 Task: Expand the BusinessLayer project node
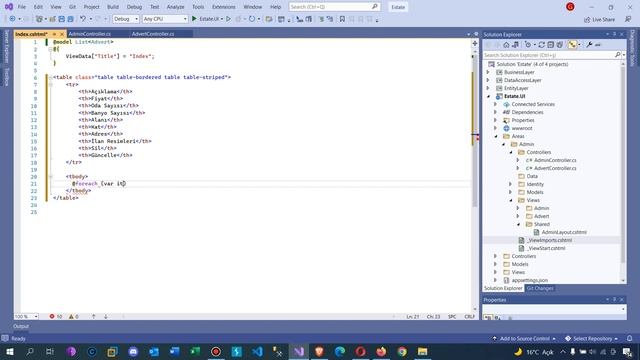coord(488,72)
